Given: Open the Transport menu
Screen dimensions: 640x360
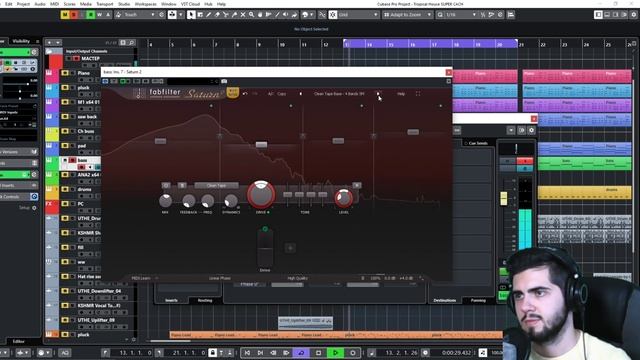Looking at the screenshot, I should [104, 4].
